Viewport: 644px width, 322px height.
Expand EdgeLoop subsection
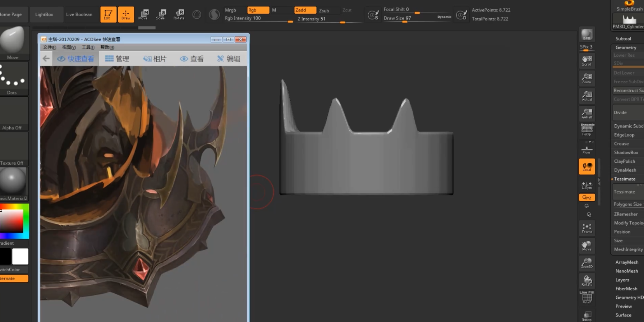coord(624,135)
